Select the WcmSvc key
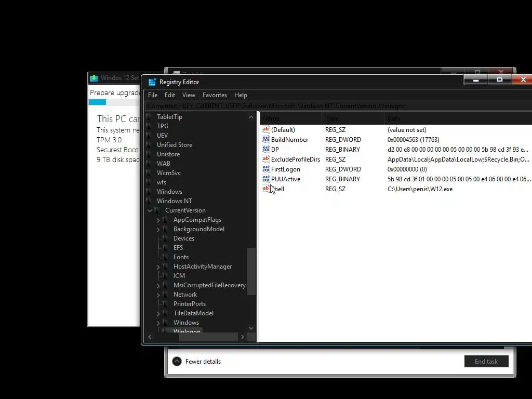532x399 pixels. coord(169,172)
